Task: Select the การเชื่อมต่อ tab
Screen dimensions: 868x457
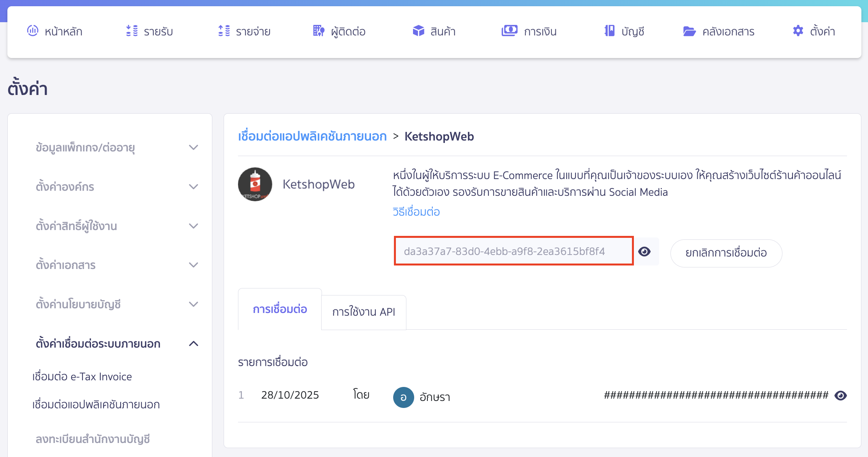Action: pos(279,309)
